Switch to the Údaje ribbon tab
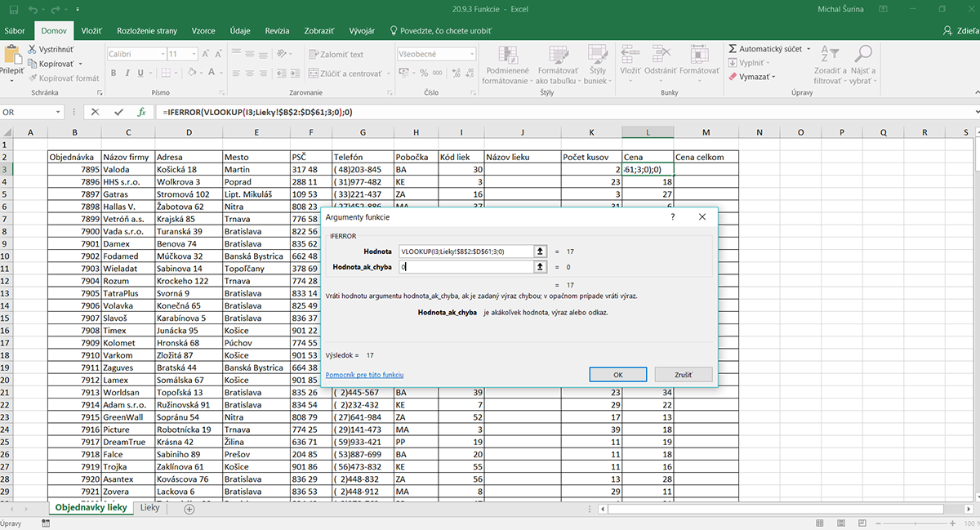The height and width of the screenshot is (530, 980). point(240,30)
